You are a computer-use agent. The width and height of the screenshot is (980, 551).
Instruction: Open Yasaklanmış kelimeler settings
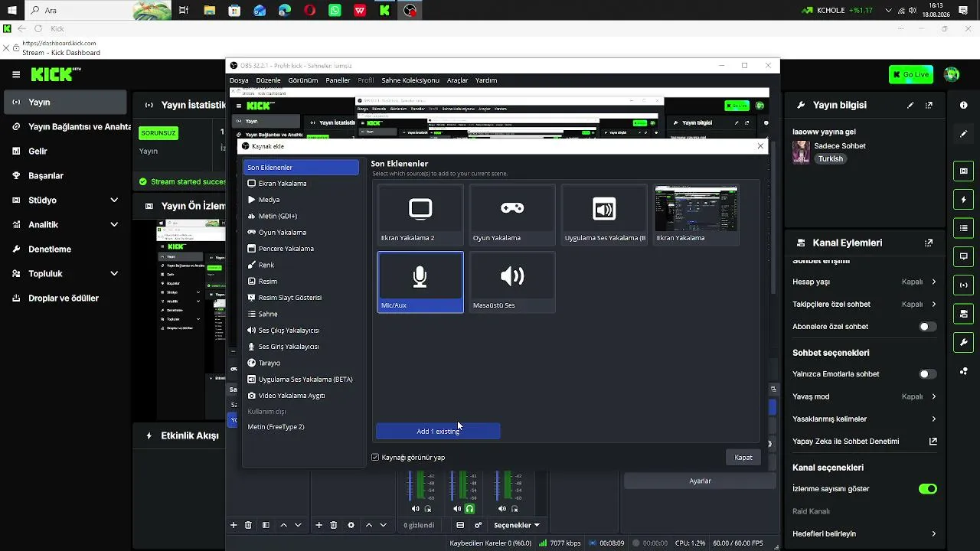(864, 419)
